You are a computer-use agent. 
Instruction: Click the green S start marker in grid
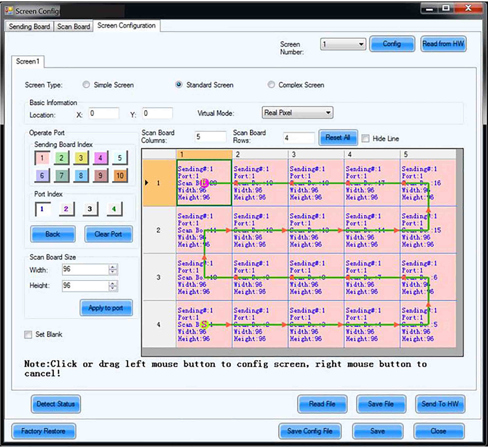[x=204, y=324]
